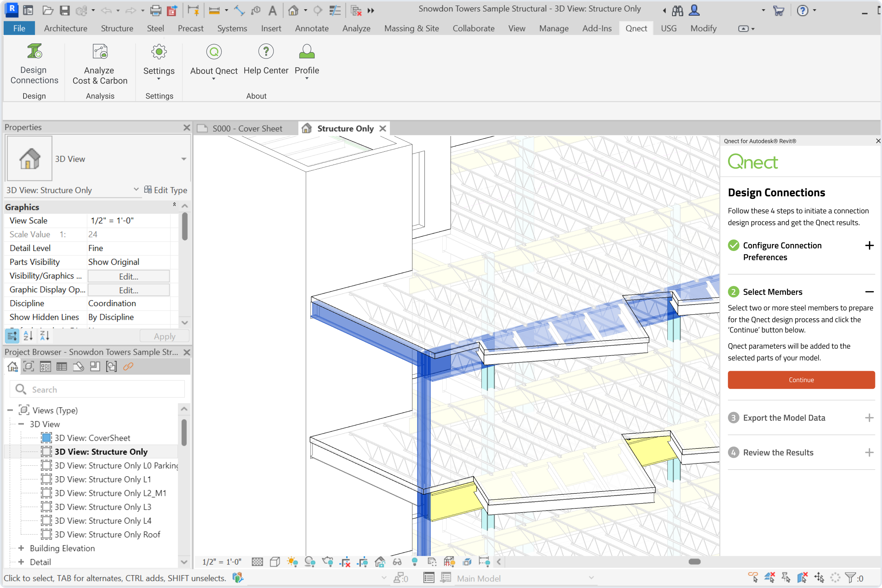The height and width of the screenshot is (588, 882).
Task: Click Edit button for Visibility/Graphics
Action: click(129, 276)
